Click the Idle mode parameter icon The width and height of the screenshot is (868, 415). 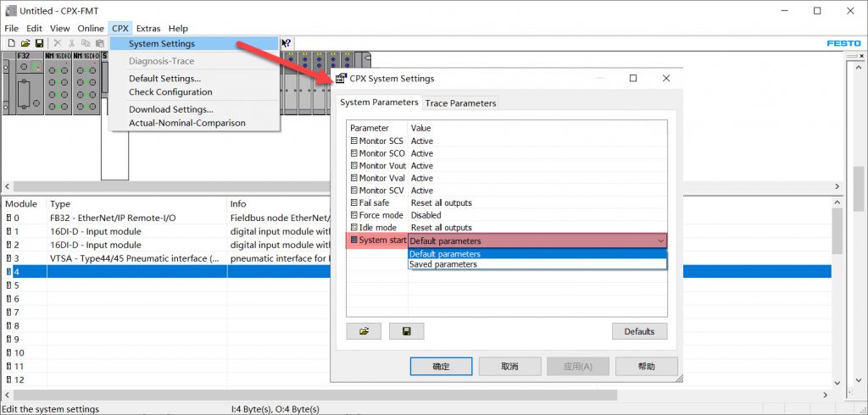coord(354,228)
